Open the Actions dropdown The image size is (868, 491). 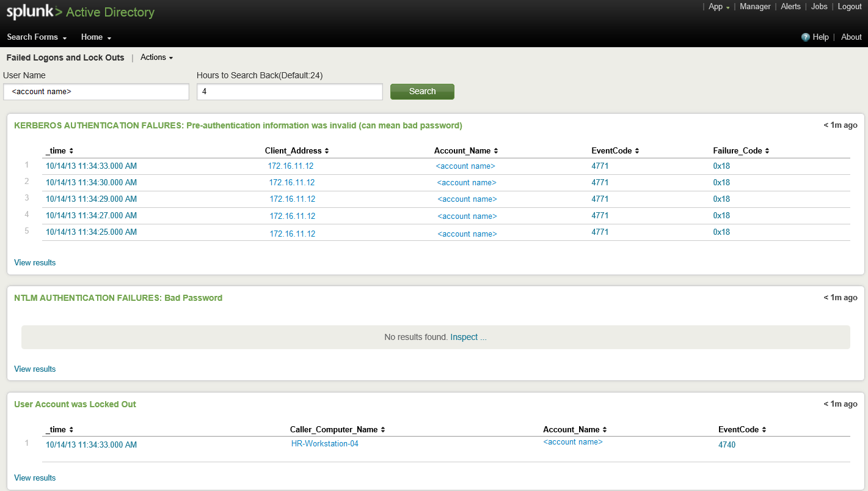tap(156, 57)
